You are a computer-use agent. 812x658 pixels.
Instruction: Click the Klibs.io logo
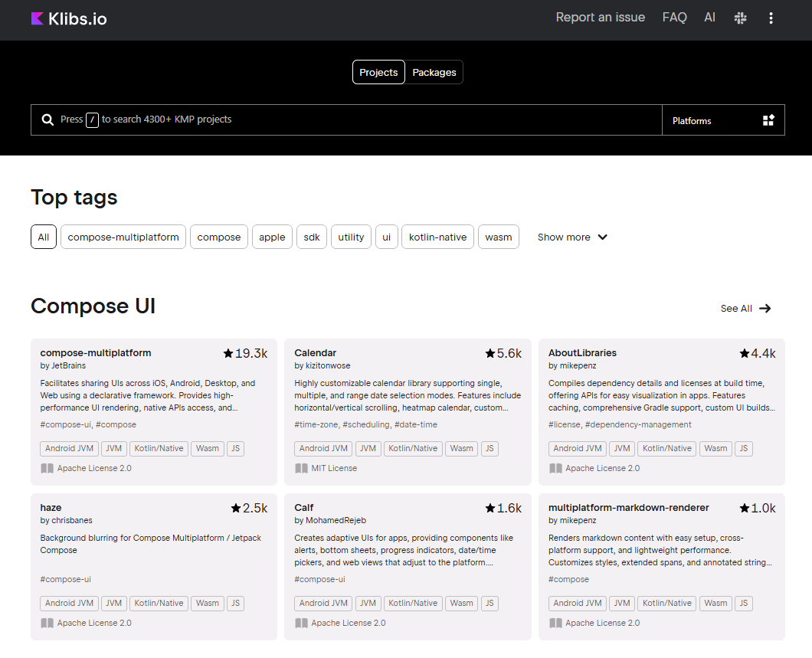coord(69,18)
